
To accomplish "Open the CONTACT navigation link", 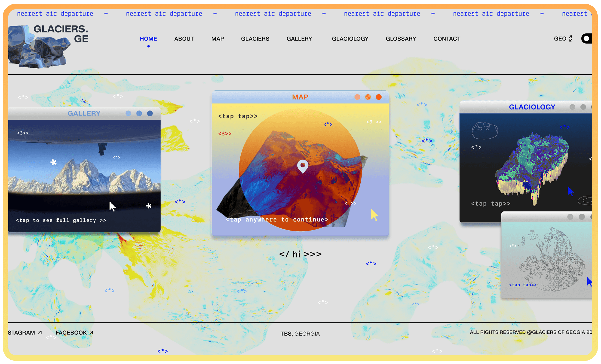I will 447,39.
